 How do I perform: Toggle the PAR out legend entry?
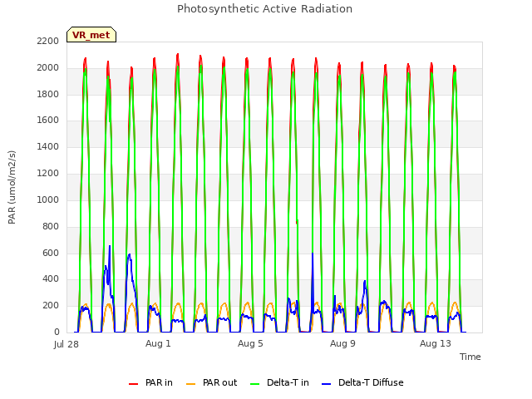click(212, 382)
